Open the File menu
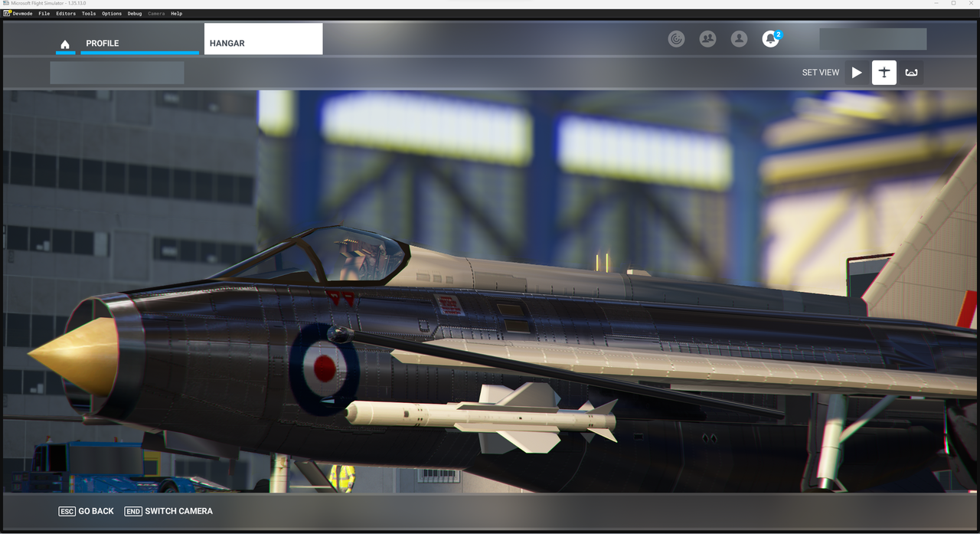The height and width of the screenshot is (534, 980). (x=44, y=14)
